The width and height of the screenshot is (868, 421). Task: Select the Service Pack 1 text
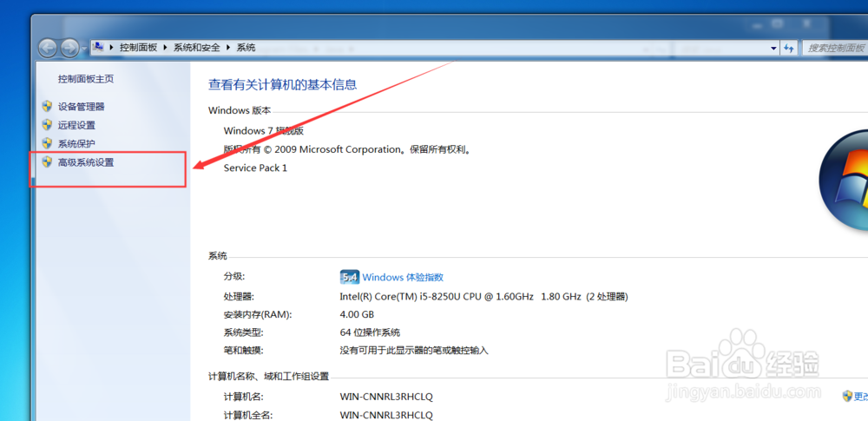[x=255, y=168]
